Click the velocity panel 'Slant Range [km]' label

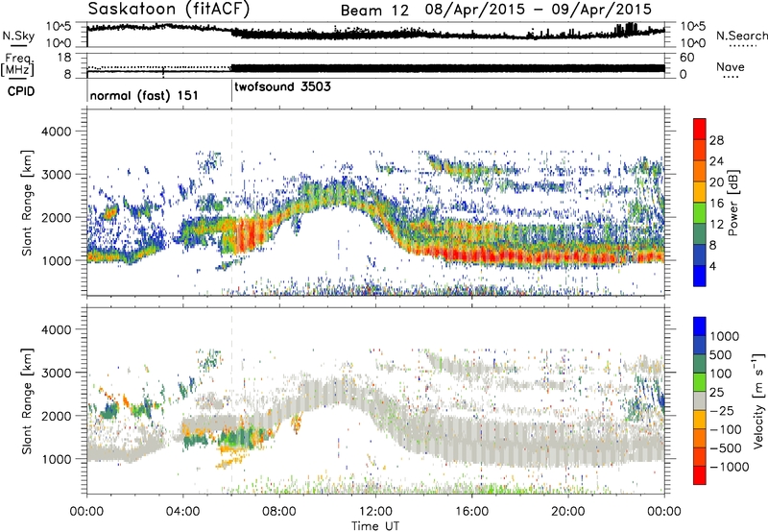(x=27, y=400)
